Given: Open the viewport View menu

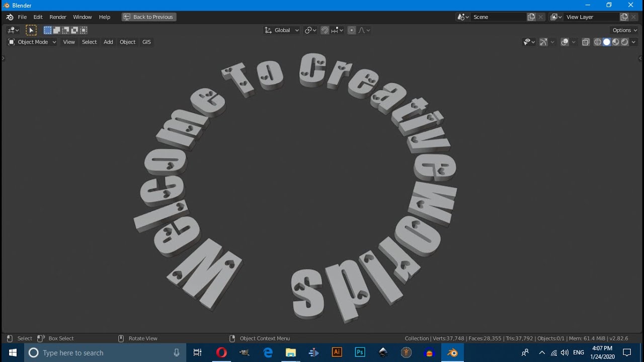Looking at the screenshot, I should (69, 42).
